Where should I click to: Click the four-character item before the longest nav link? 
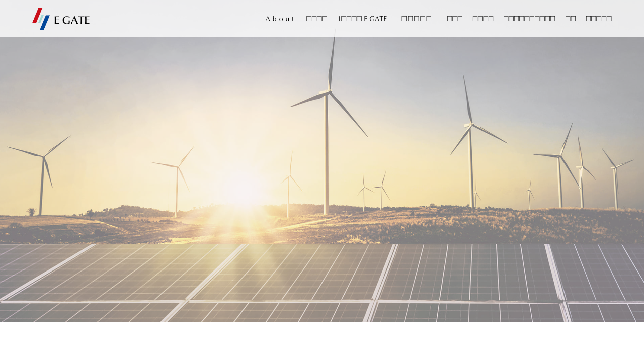482,19
